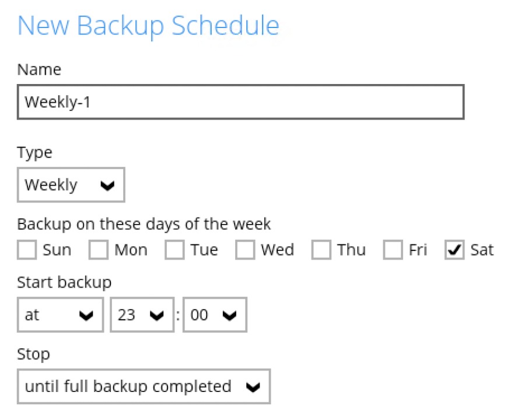
Task: Click the 'Name' field label
Action: tap(39, 70)
